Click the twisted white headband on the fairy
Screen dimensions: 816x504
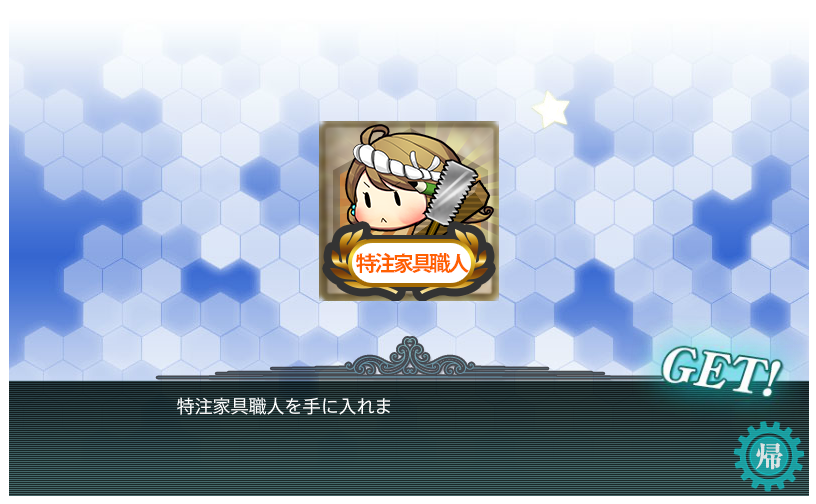tap(399, 163)
